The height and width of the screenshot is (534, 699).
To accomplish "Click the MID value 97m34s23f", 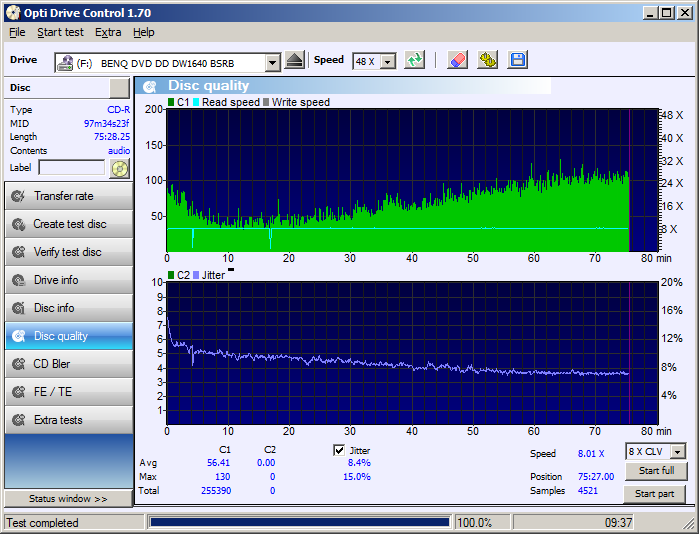I will click(107, 123).
